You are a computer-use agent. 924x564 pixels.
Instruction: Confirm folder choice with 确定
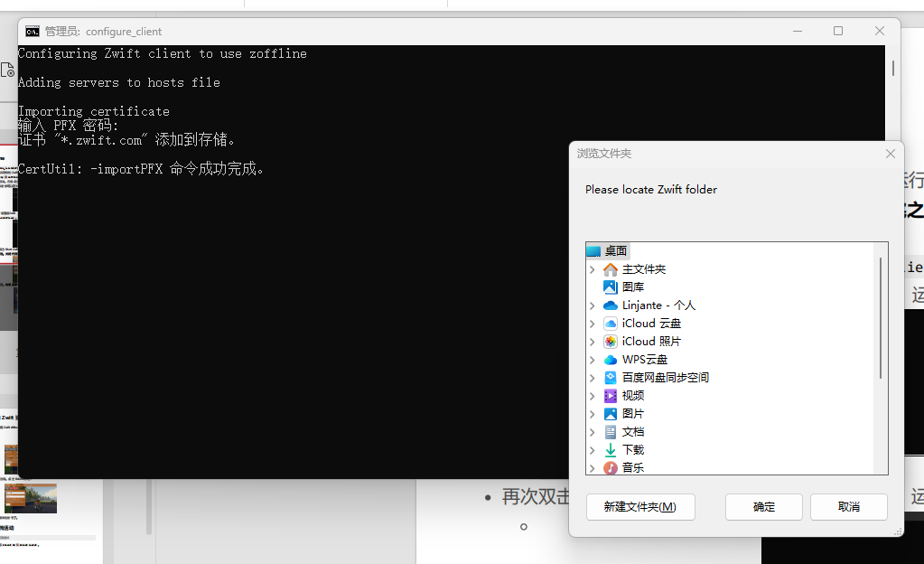tap(764, 507)
